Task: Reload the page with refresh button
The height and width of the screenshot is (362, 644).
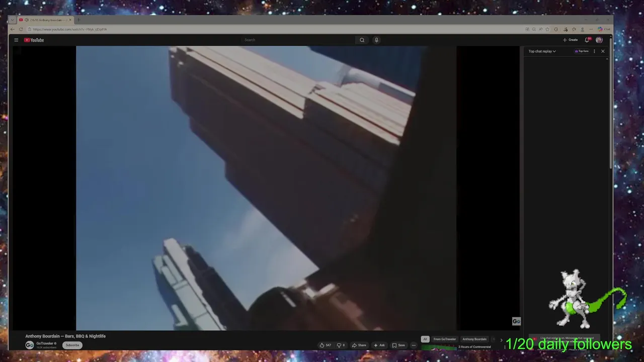Action: click(x=21, y=29)
